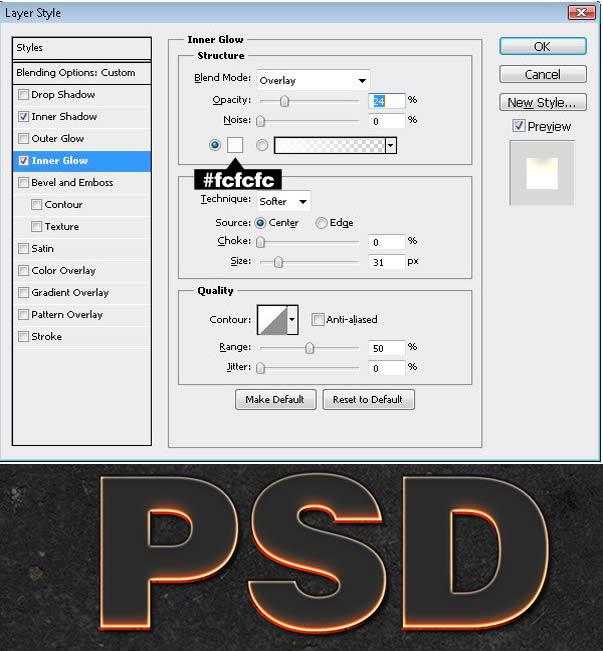Close the Layer Style dialog
Image resolution: width=603 pixels, height=651 pixels.
point(581,12)
